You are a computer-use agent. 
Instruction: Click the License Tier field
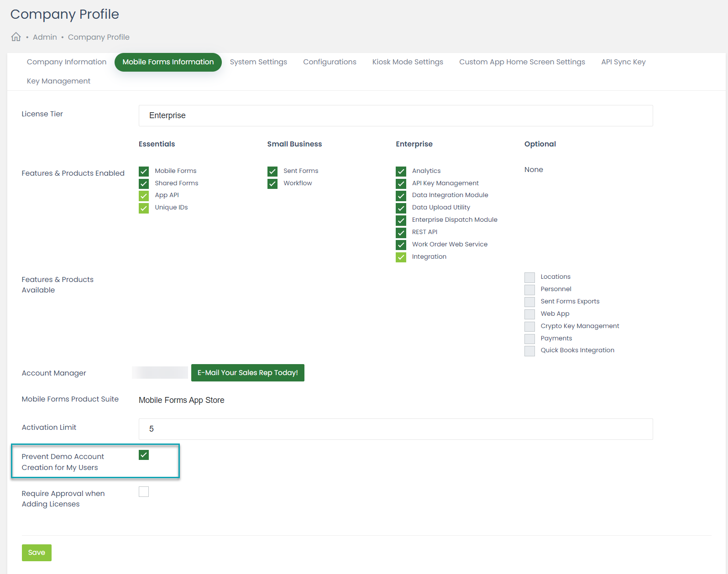(x=395, y=115)
